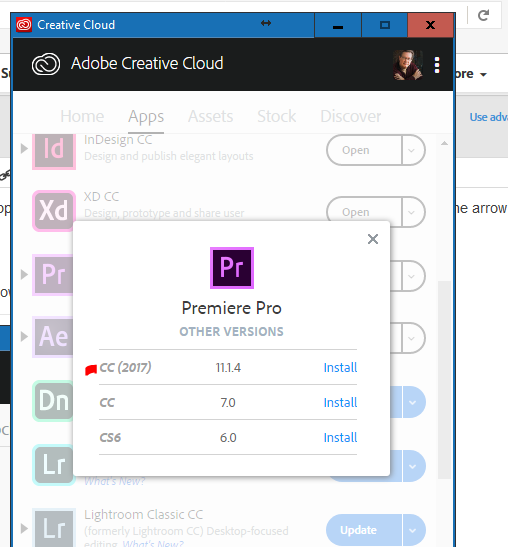Open the Discover tab
This screenshot has width=508, height=547.
[x=351, y=116]
